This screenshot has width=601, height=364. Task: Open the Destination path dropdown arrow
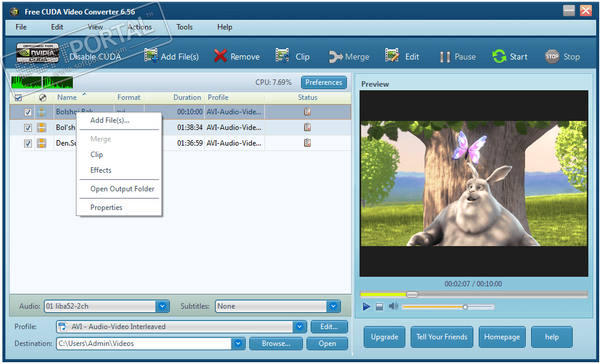pos(238,344)
